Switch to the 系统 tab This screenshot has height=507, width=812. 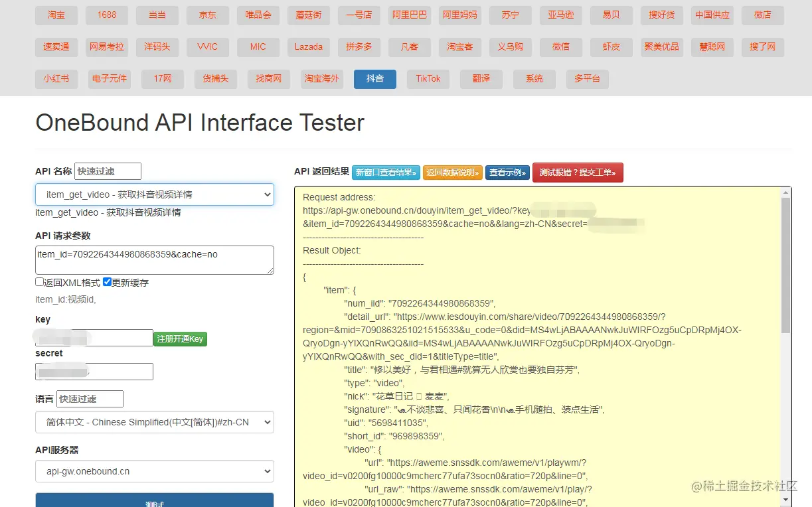coord(534,79)
